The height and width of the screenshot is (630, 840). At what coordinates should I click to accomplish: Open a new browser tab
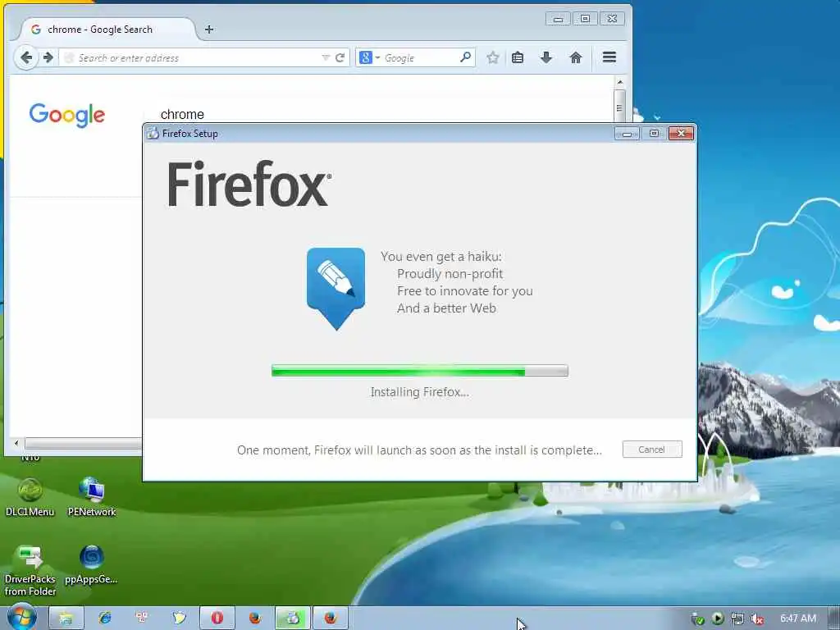click(x=209, y=30)
